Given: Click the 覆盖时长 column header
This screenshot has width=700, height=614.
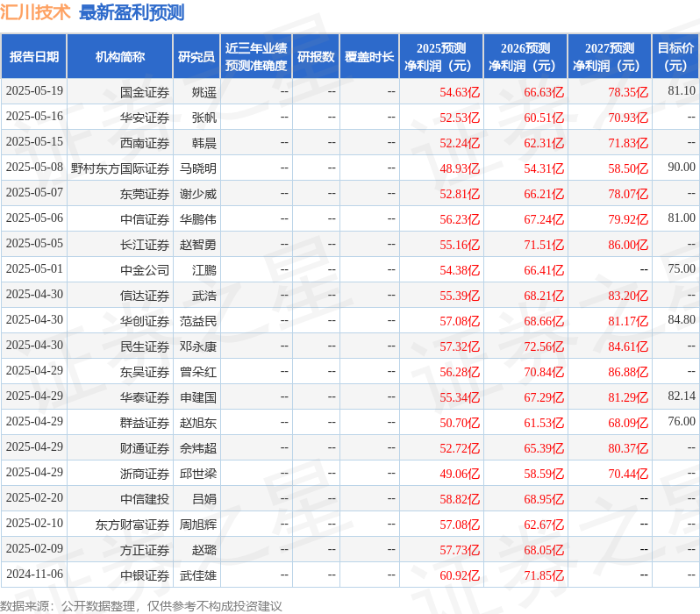Looking at the screenshot, I should (369, 57).
